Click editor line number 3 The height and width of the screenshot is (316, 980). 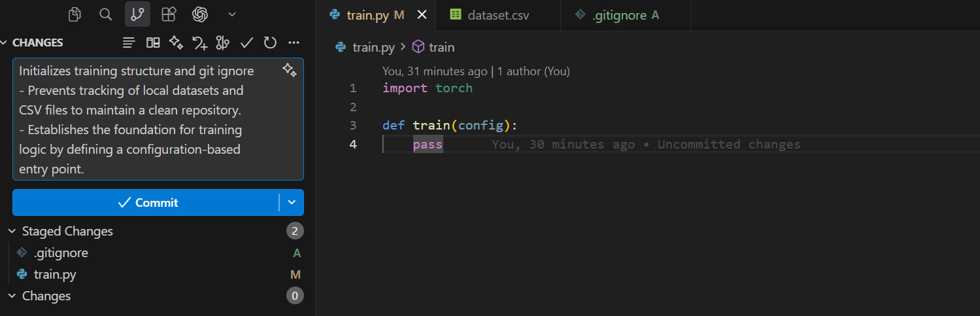[353, 126]
